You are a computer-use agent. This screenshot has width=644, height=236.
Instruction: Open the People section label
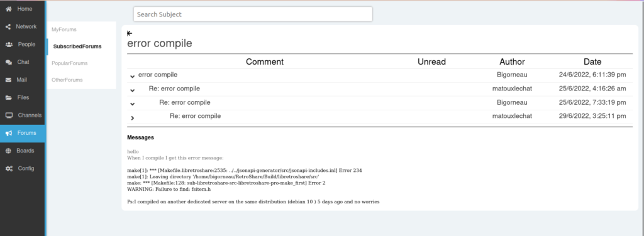pyautogui.click(x=26, y=44)
